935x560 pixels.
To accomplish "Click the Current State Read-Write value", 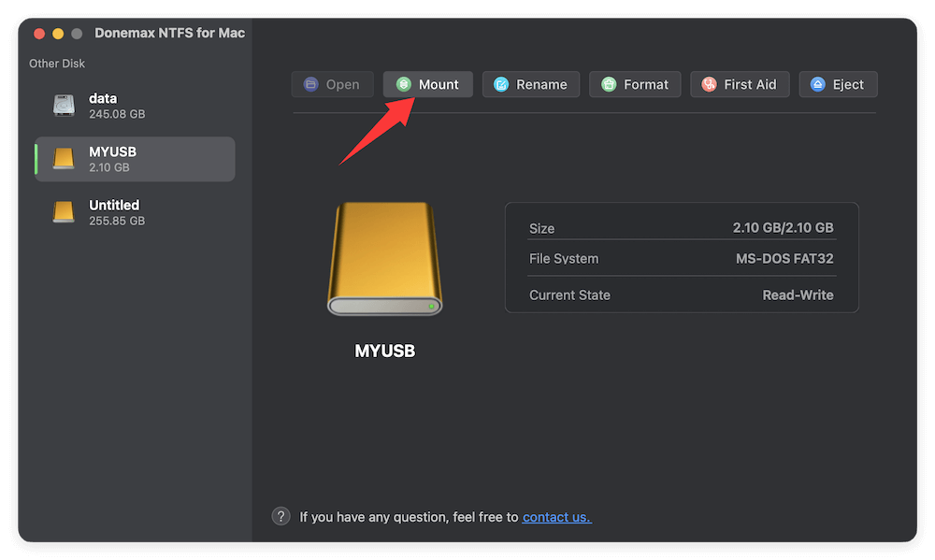I will point(798,294).
